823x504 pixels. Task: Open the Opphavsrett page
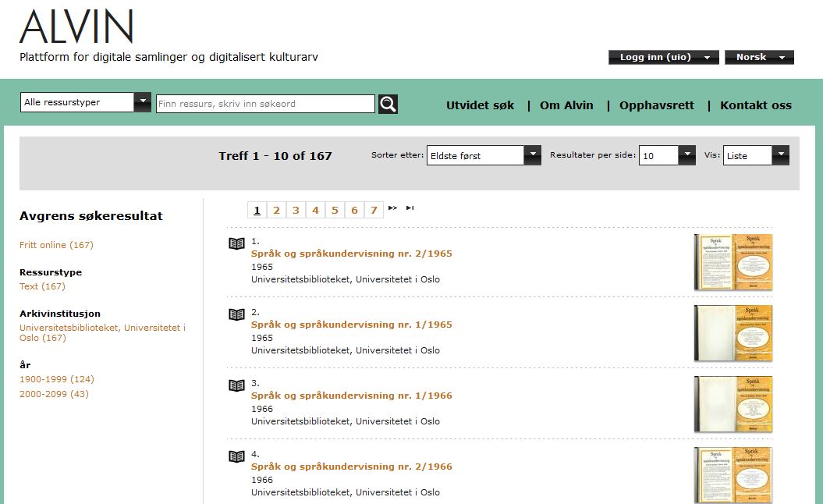pos(657,105)
